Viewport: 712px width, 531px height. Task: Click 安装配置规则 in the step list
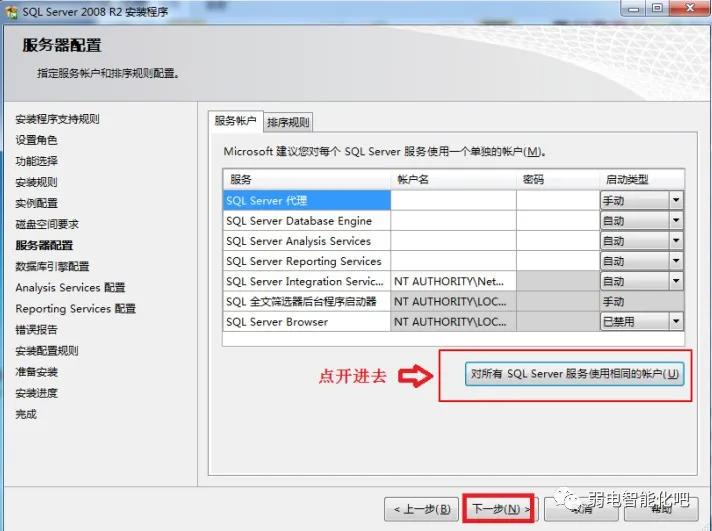(x=47, y=351)
